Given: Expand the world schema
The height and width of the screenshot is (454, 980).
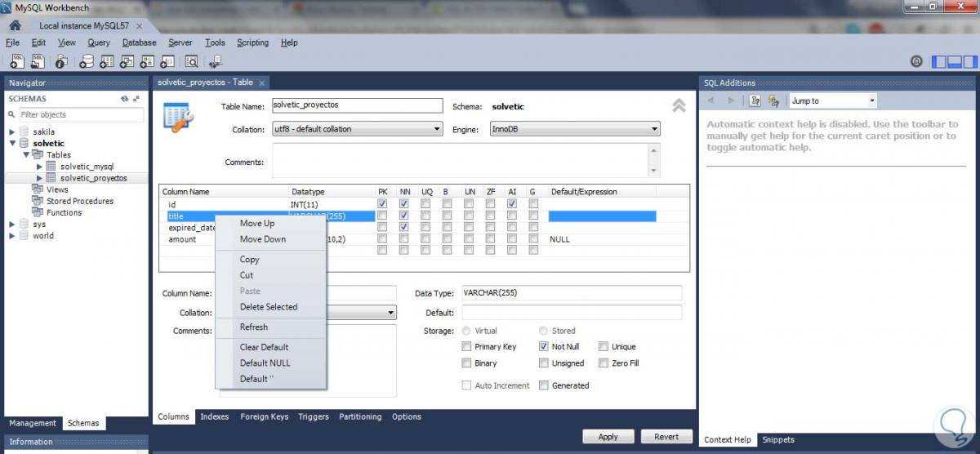Looking at the screenshot, I should point(11,235).
